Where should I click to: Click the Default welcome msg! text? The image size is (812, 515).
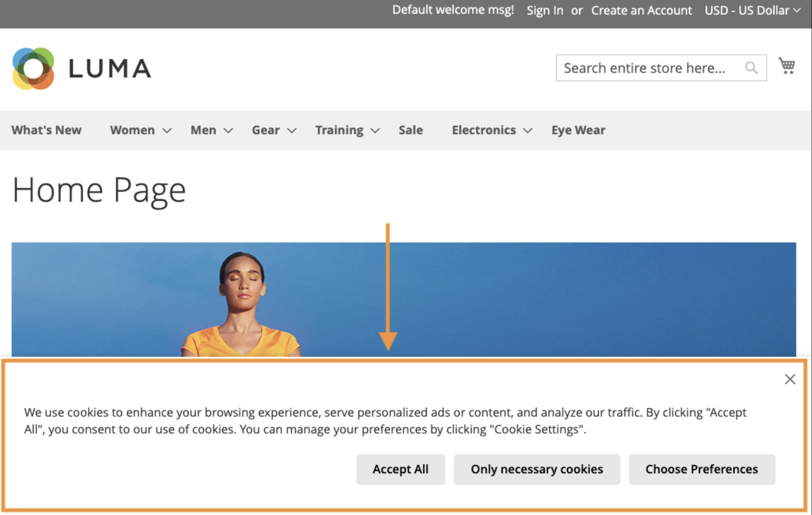(x=453, y=10)
